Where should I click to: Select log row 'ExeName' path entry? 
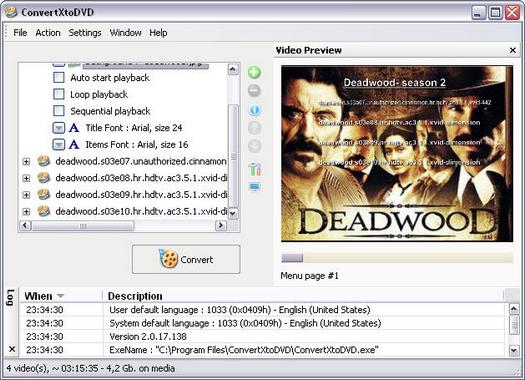(262, 350)
